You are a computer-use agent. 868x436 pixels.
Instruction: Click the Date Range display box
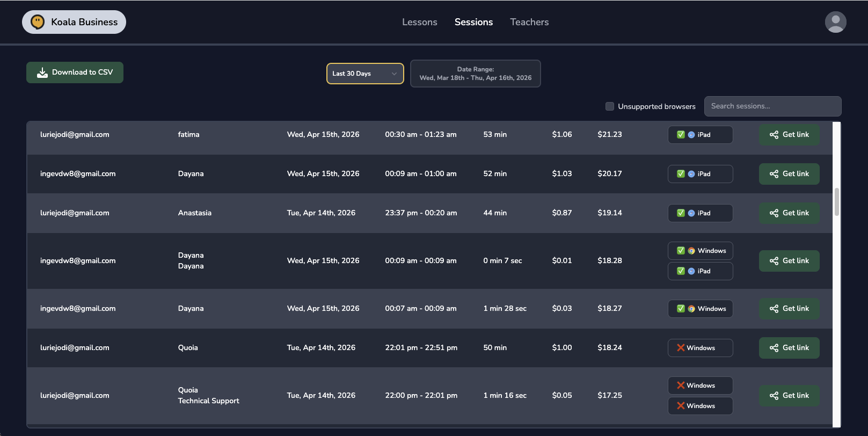(x=476, y=74)
